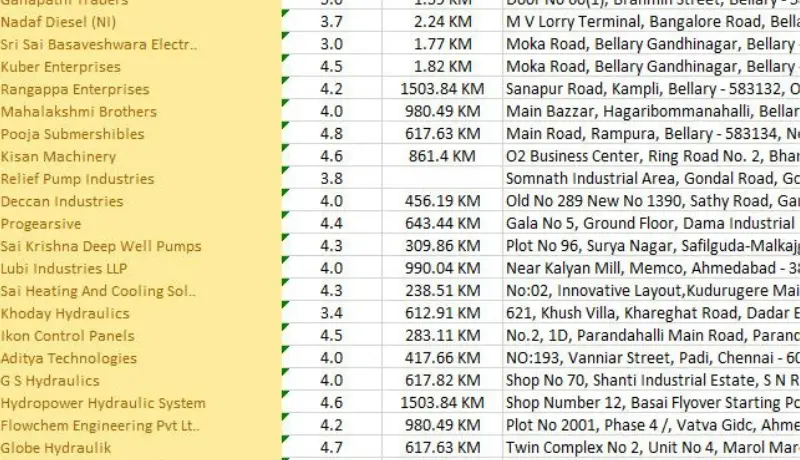The height and width of the screenshot is (460, 800).
Task: Click the 4.5 rating for Kuber Enterprises
Action: 332,67
